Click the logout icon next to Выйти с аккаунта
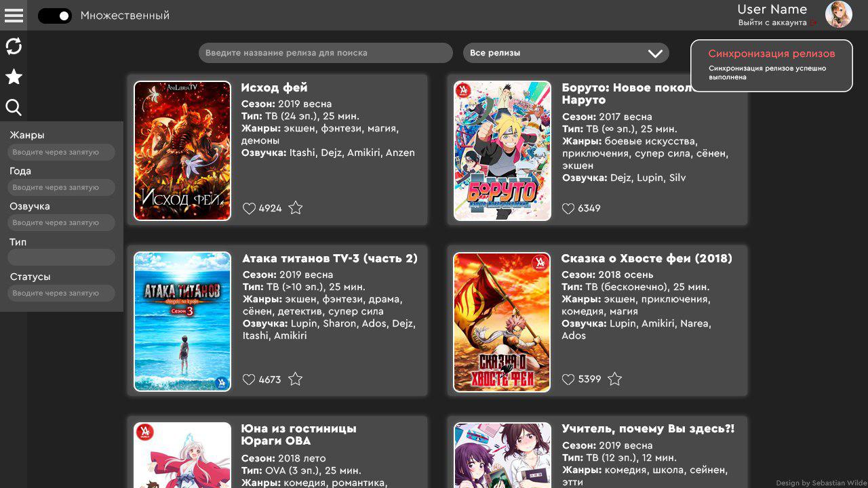 coord(814,23)
